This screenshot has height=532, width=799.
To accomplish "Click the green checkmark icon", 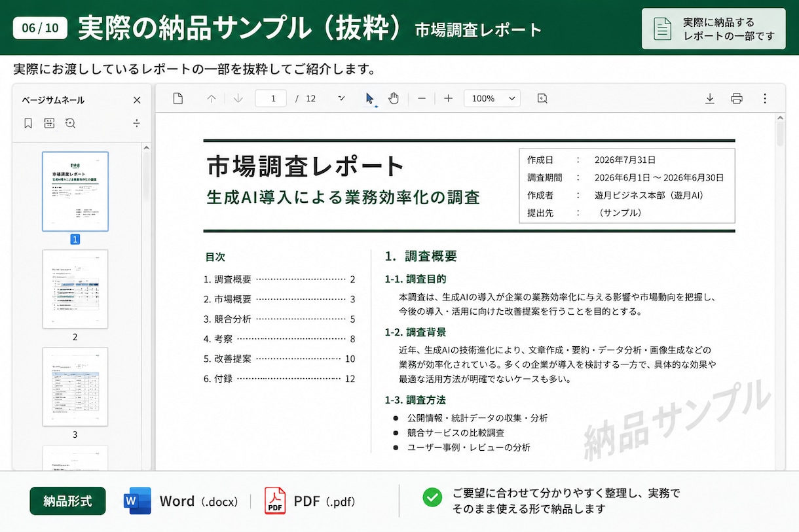I will 432,497.
